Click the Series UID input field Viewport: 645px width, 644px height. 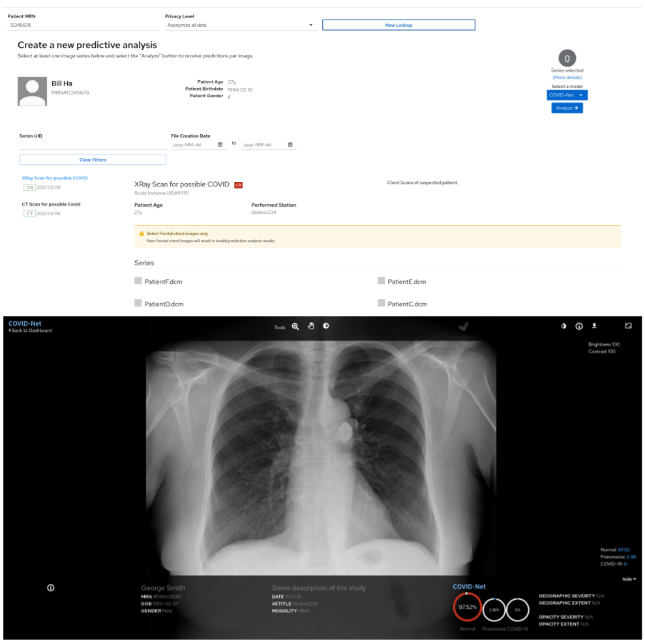tap(93, 144)
